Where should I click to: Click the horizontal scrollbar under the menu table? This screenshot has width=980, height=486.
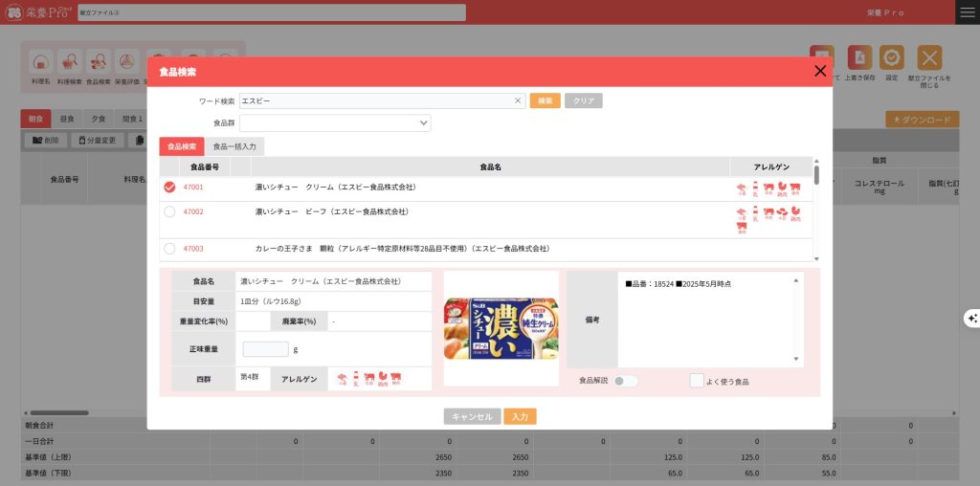pyautogui.click(x=59, y=413)
